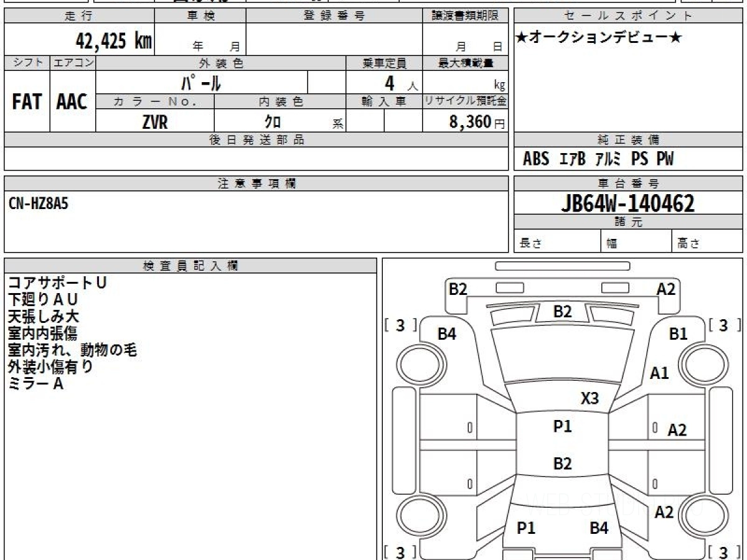Select the リサイクル預託金 header
The height and width of the screenshot is (560, 747).
click(x=465, y=101)
